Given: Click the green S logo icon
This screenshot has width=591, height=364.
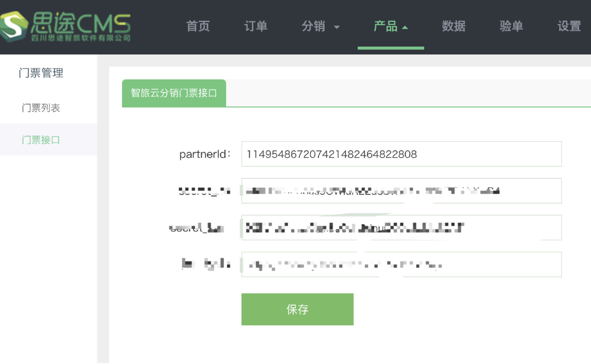Looking at the screenshot, I should coord(13,26).
